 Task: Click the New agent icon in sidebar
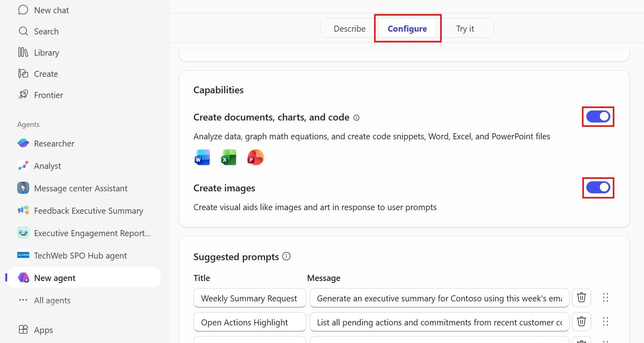23,278
